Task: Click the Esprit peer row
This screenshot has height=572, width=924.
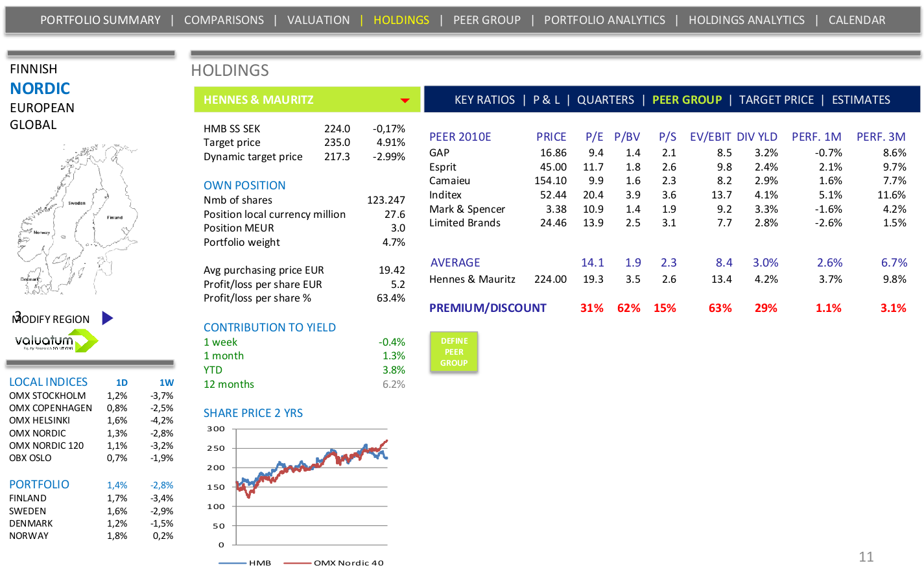Action: pyautogui.click(x=668, y=167)
